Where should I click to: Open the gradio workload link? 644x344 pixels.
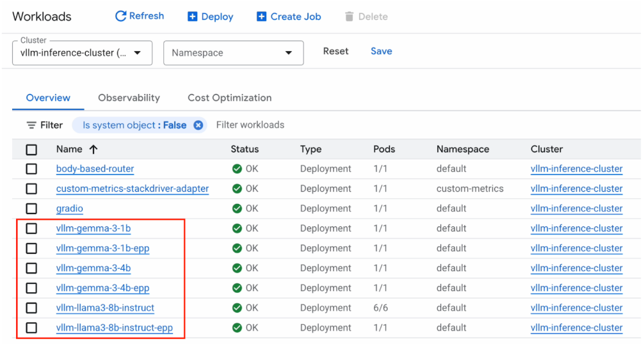click(69, 208)
